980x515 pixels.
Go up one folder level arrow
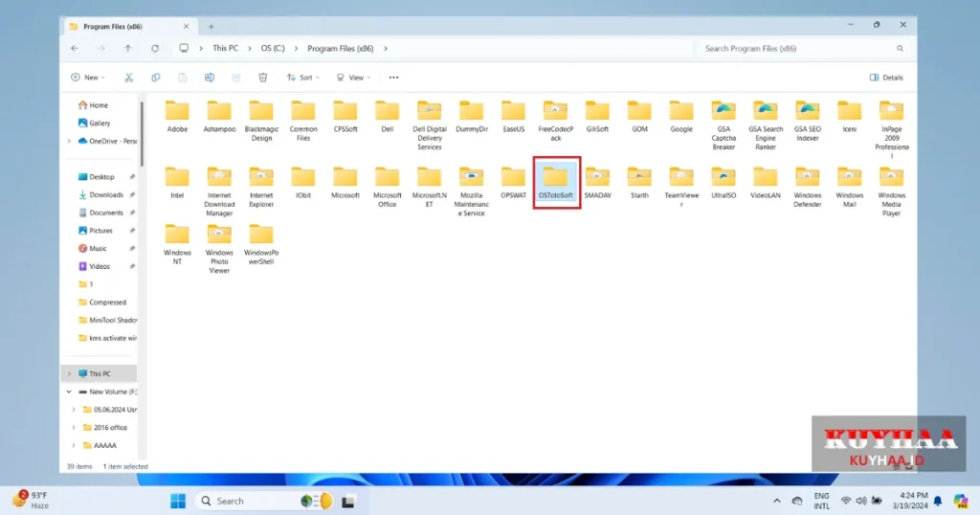coord(128,48)
